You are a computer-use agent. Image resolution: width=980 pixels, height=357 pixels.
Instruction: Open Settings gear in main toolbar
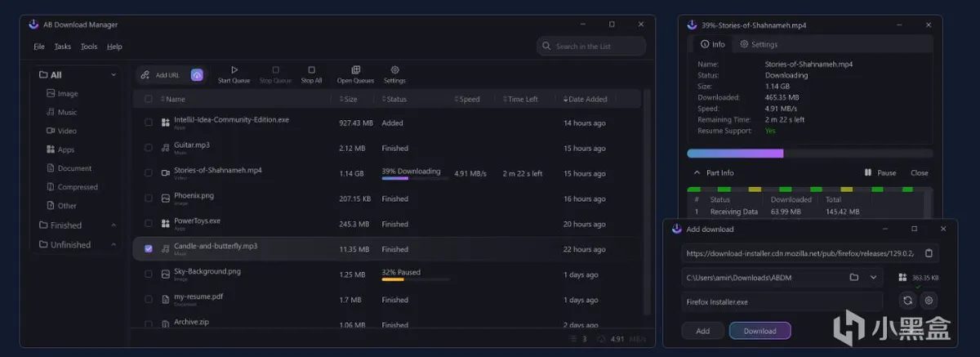(x=394, y=70)
